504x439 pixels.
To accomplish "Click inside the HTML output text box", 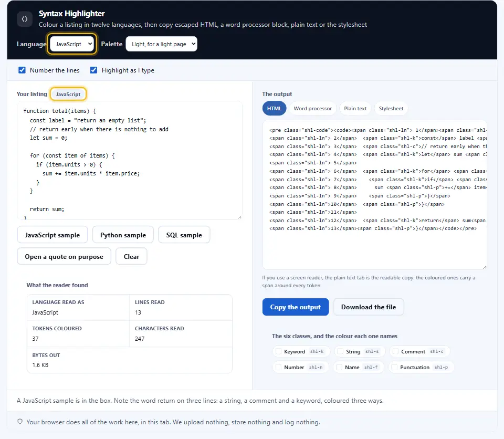I will click(x=374, y=195).
